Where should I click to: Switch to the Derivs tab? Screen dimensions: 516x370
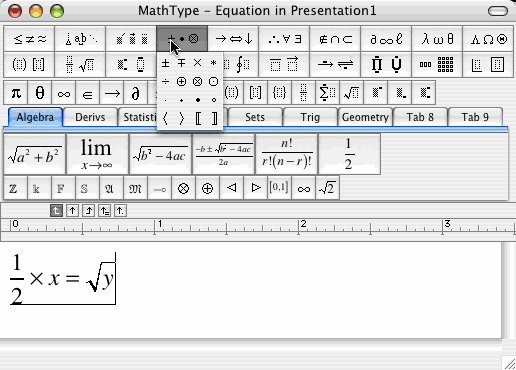tap(90, 117)
